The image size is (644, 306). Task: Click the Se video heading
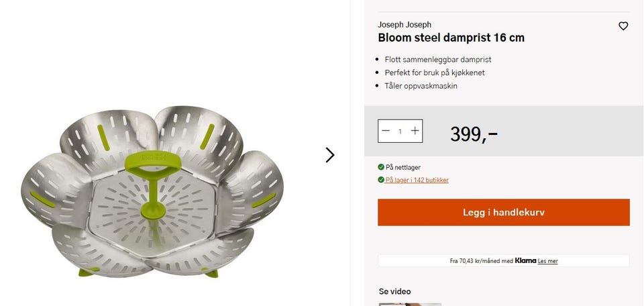coord(394,292)
